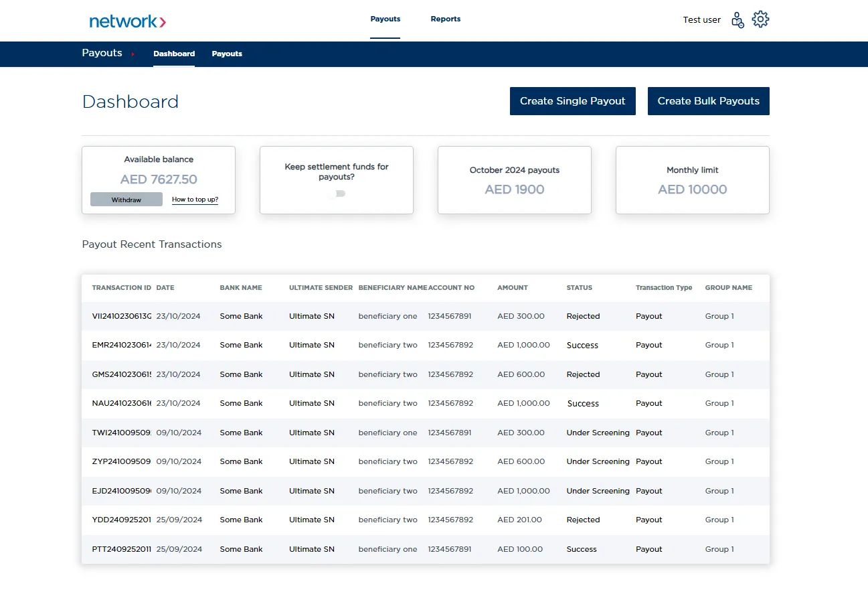Click the AMOUNT column header
Viewport: 868px width, 602px height.
(513, 288)
